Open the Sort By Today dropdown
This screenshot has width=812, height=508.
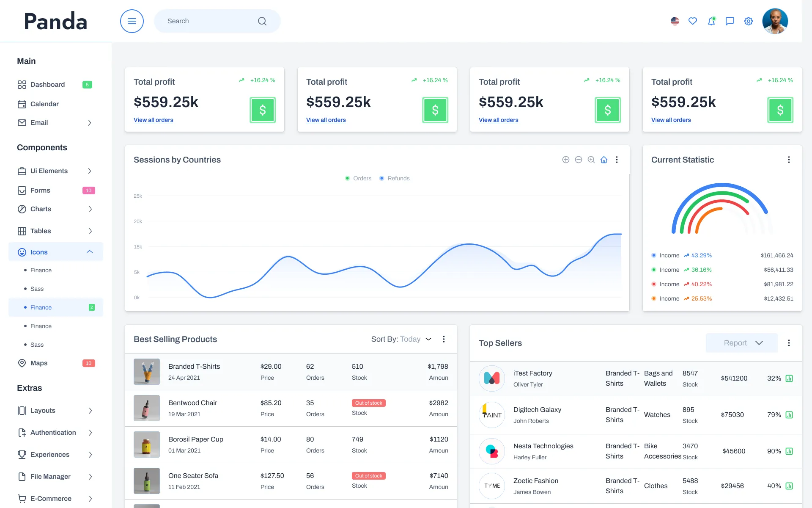[401, 339]
